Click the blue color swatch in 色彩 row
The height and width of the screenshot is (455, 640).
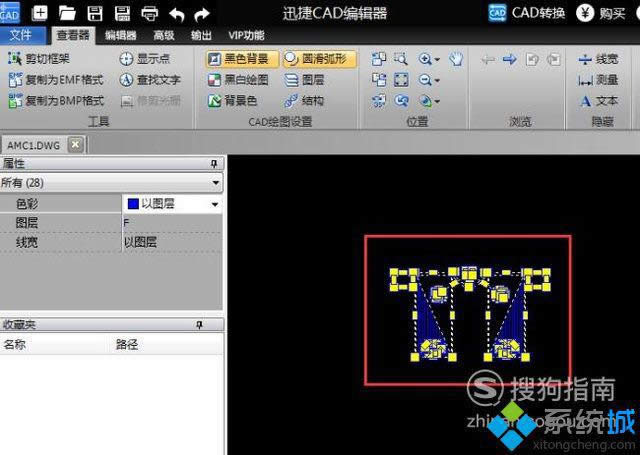(133, 204)
